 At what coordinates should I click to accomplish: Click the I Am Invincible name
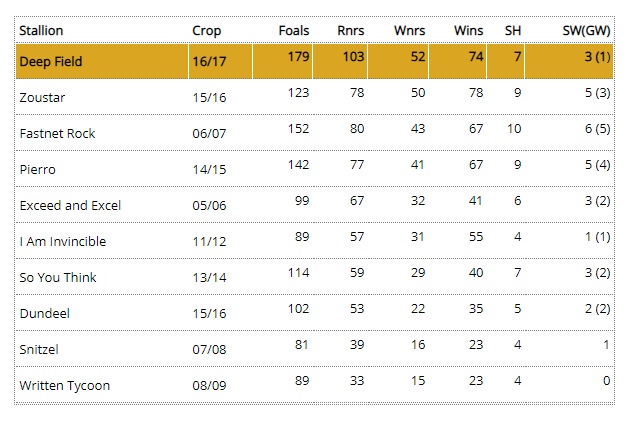click(62, 241)
